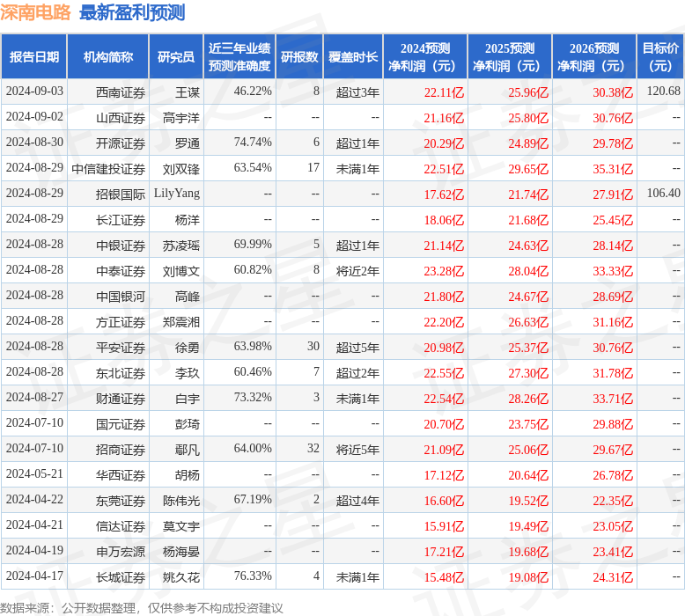Click coverage duration 将近5年
This screenshot has height=616, width=685.
[x=357, y=450]
